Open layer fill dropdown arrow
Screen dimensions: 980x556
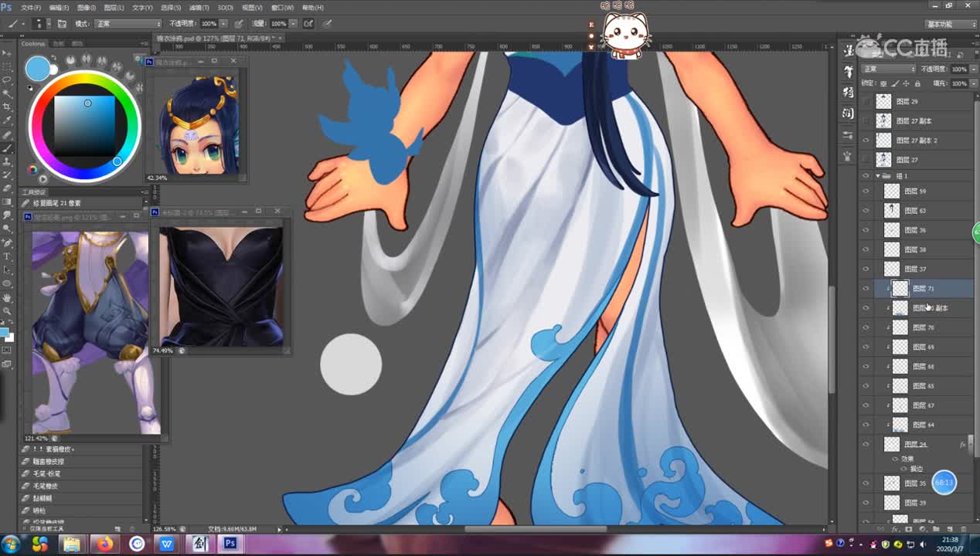[x=974, y=83]
